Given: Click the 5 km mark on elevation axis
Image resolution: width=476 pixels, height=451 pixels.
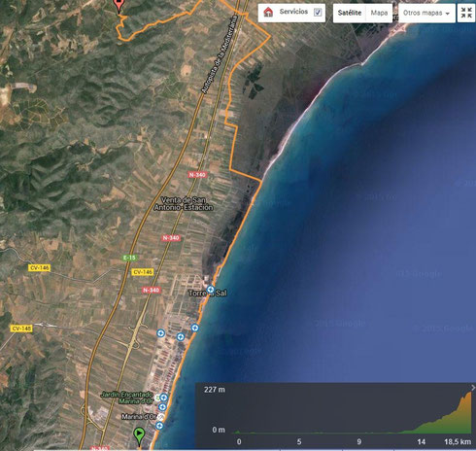Looking at the screenshot, I should click(299, 441).
